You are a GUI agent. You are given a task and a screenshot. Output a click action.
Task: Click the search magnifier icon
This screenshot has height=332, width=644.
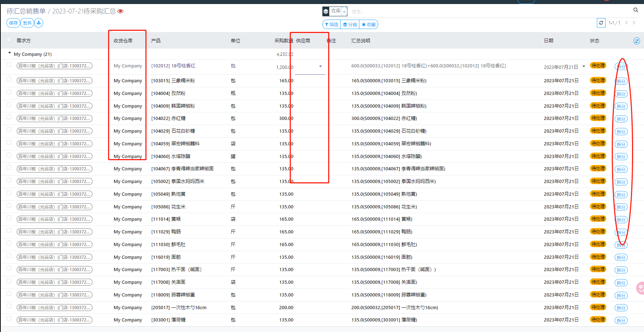click(x=635, y=10)
